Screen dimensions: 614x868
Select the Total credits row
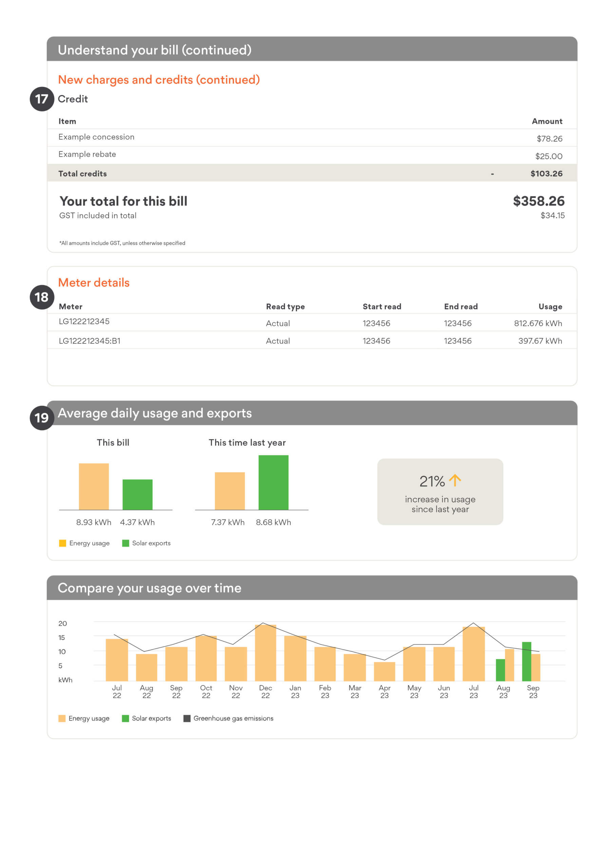(x=312, y=174)
